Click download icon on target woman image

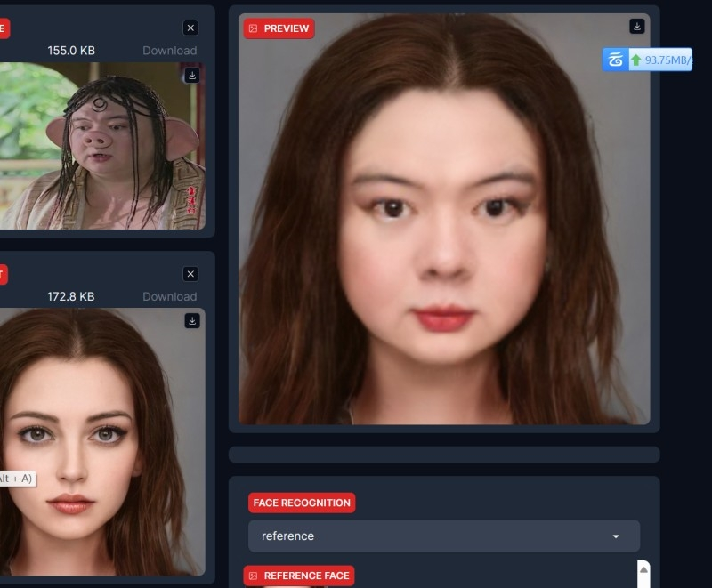click(191, 320)
